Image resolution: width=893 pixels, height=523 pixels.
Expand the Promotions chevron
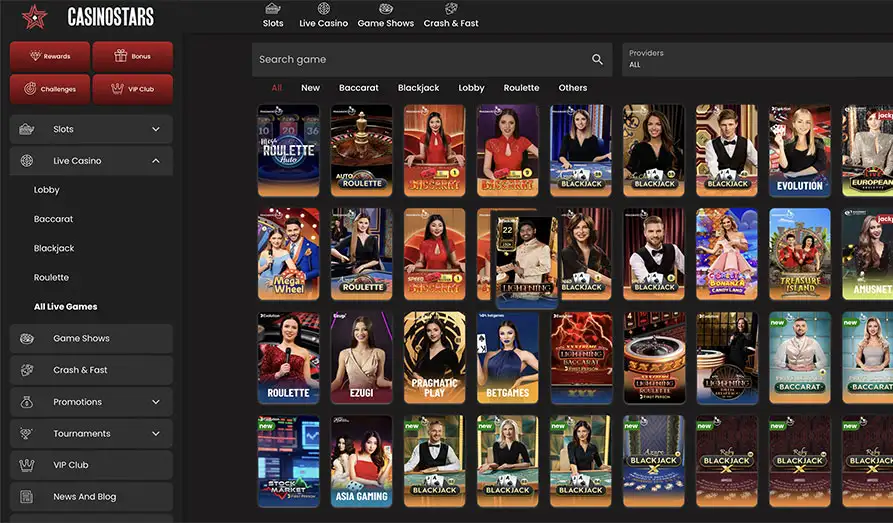155,402
